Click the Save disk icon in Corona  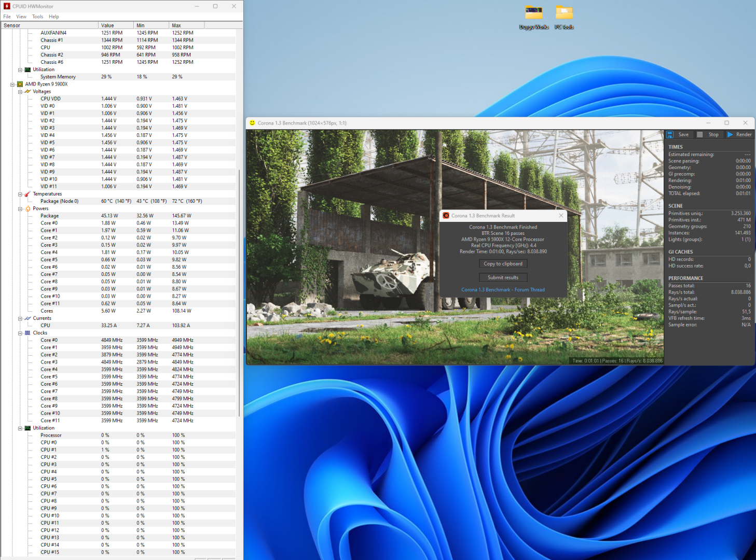click(670, 134)
